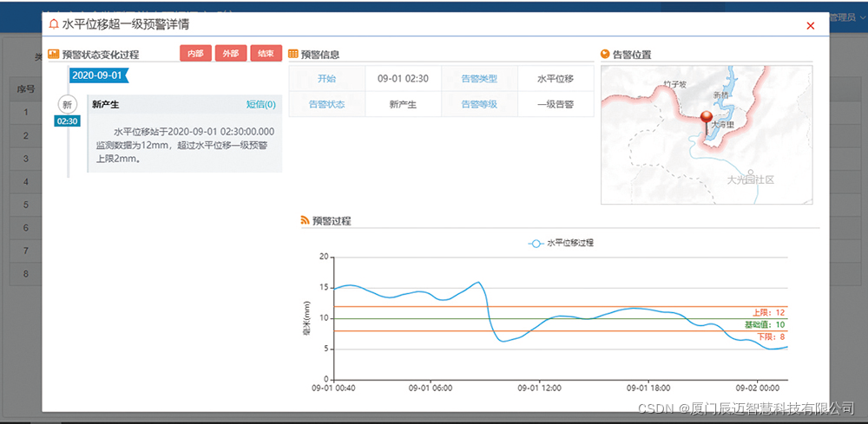Select row 3 in background table
This screenshot has width=868, height=424.
[25, 159]
